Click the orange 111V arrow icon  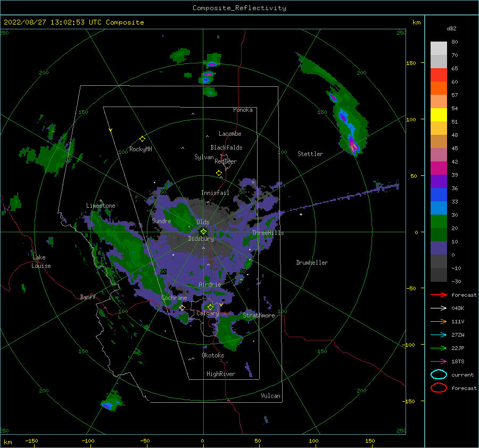[x=439, y=321]
